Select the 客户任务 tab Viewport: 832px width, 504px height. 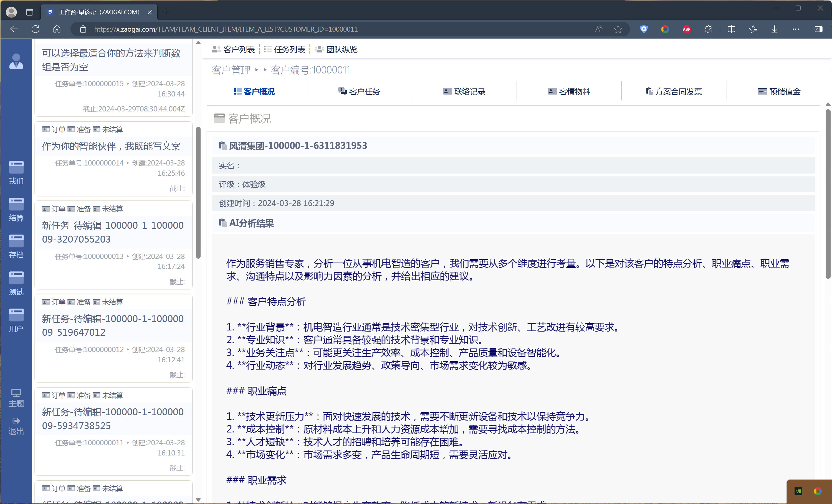click(359, 91)
